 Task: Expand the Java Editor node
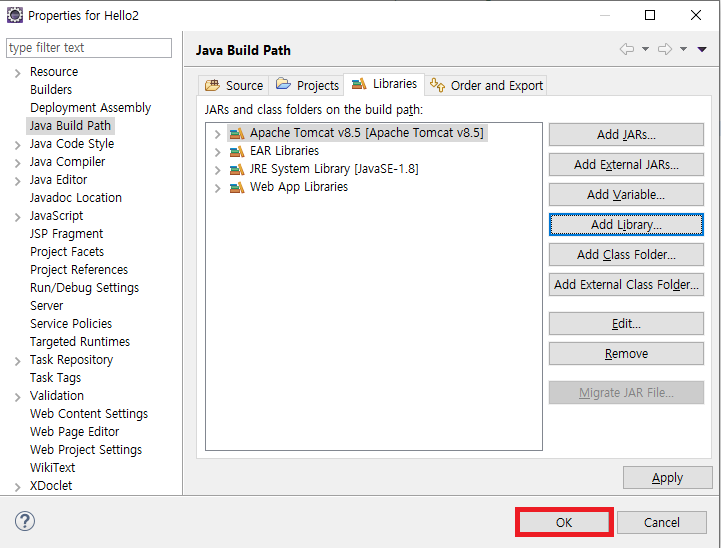(17, 181)
